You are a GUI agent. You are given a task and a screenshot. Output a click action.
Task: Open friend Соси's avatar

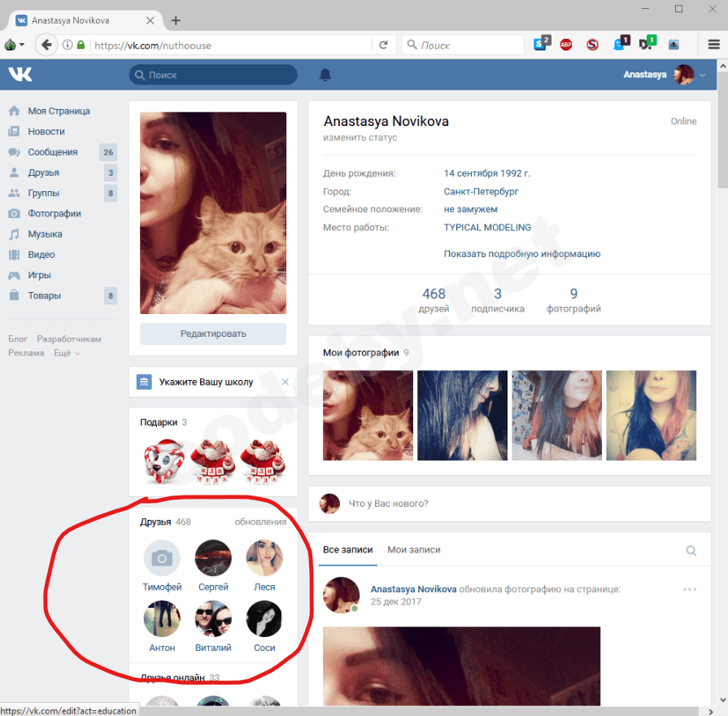pos(264,618)
